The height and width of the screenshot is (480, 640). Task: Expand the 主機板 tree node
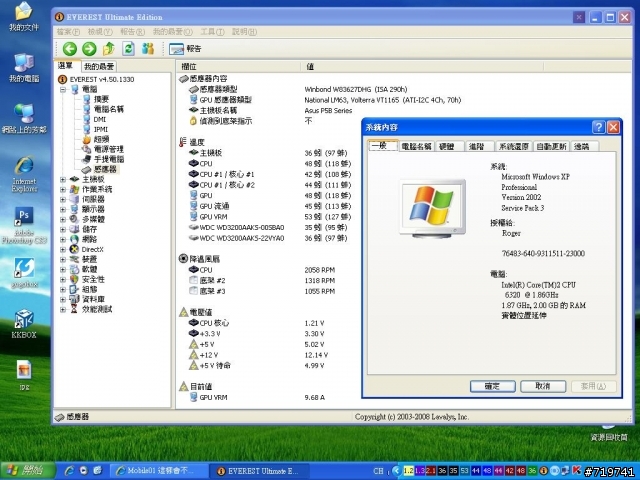pyautogui.click(x=63, y=179)
